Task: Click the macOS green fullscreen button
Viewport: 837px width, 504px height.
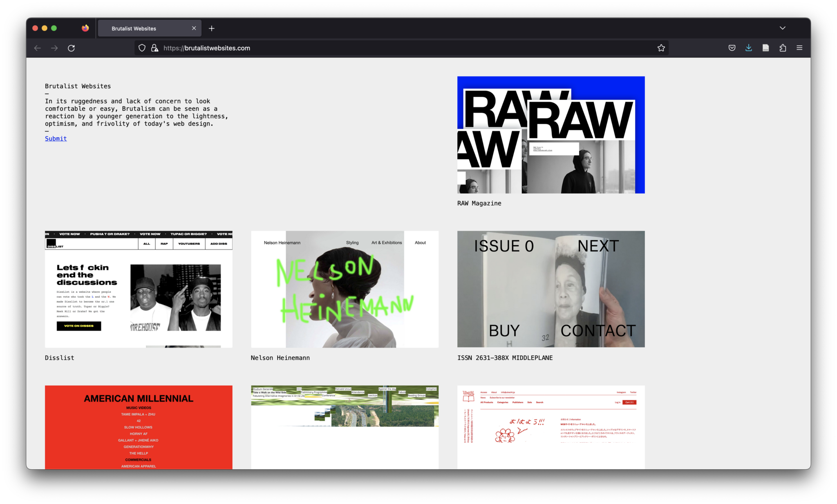Action: 54,28
